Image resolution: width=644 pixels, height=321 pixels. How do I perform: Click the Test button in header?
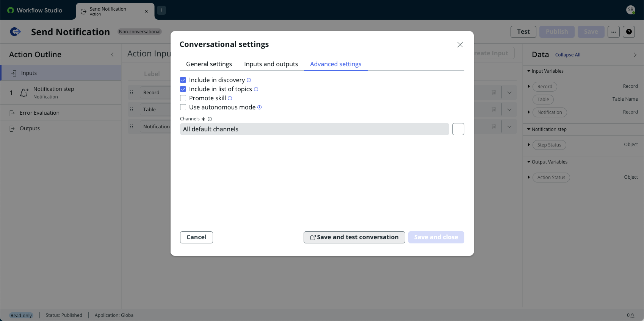pyautogui.click(x=523, y=32)
